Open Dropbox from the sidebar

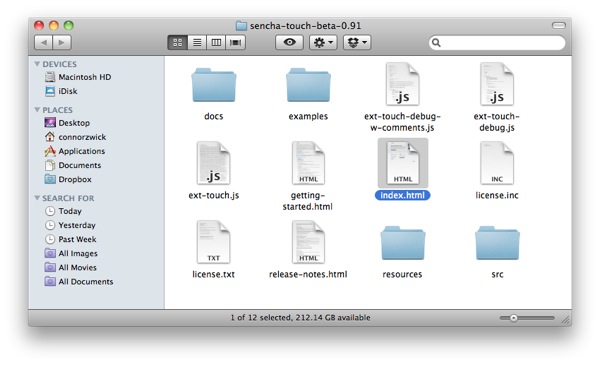click(x=68, y=179)
